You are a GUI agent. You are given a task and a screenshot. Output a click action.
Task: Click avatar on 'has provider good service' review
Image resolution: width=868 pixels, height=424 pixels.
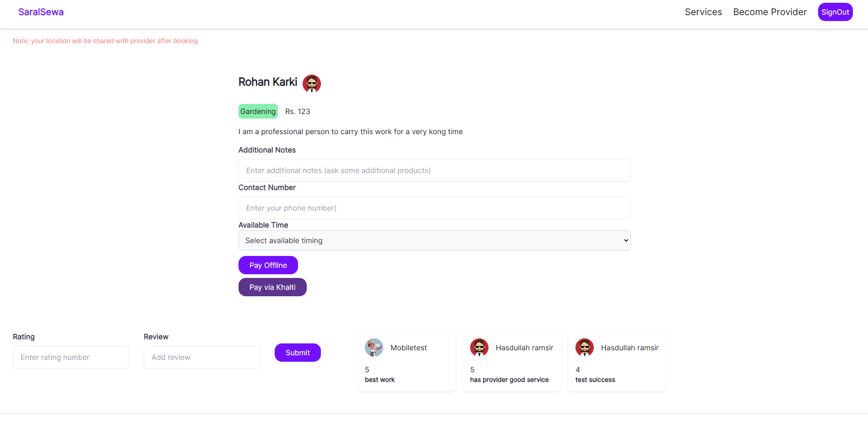pyautogui.click(x=479, y=348)
